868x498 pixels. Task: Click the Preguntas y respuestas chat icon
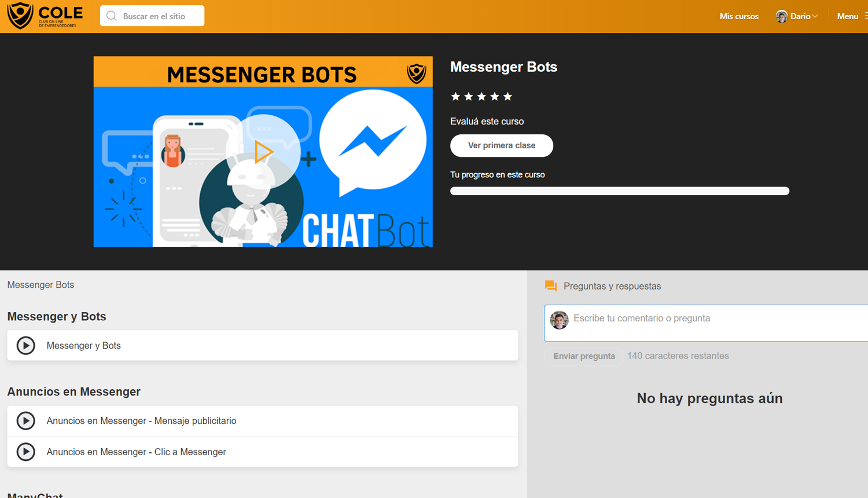[551, 286]
